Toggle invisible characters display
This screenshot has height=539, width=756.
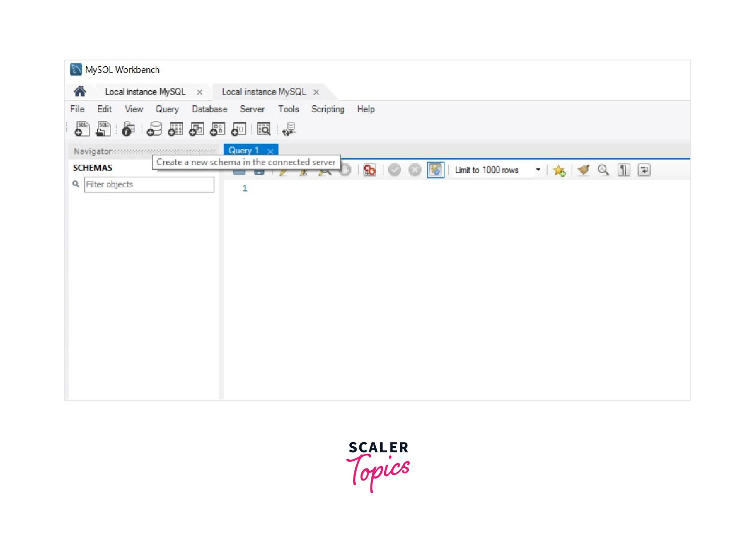click(623, 170)
